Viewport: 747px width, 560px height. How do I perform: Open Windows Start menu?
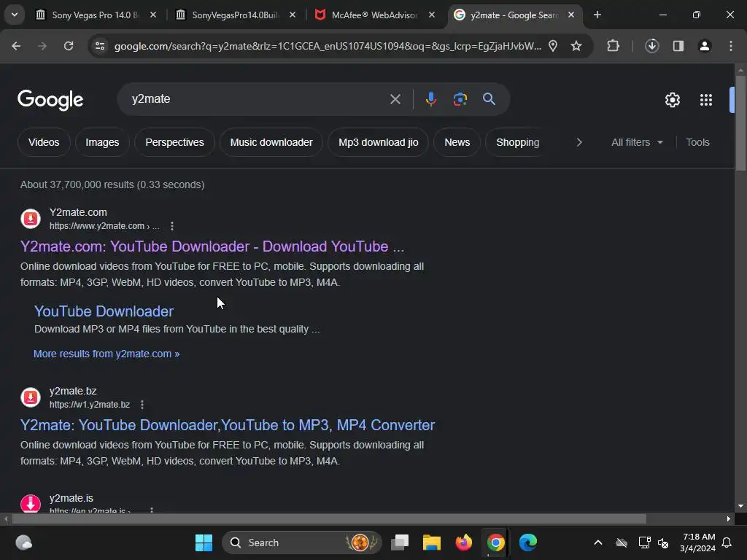coord(204,542)
